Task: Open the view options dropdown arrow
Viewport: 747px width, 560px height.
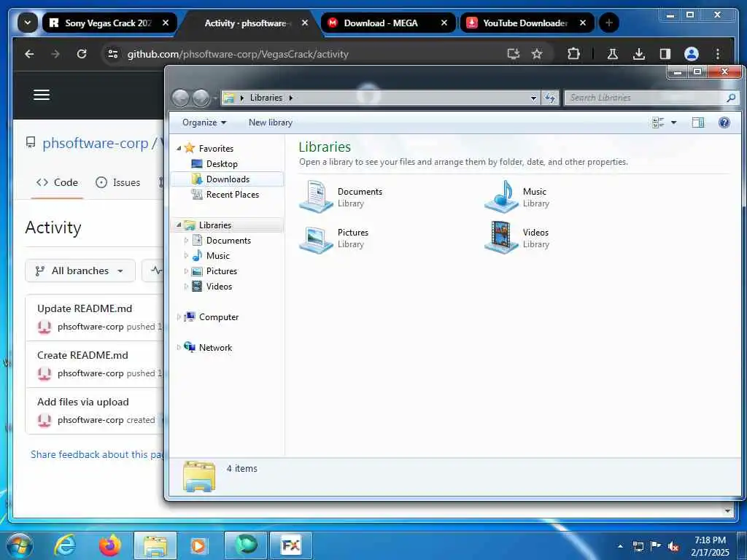Action: pyautogui.click(x=673, y=122)
